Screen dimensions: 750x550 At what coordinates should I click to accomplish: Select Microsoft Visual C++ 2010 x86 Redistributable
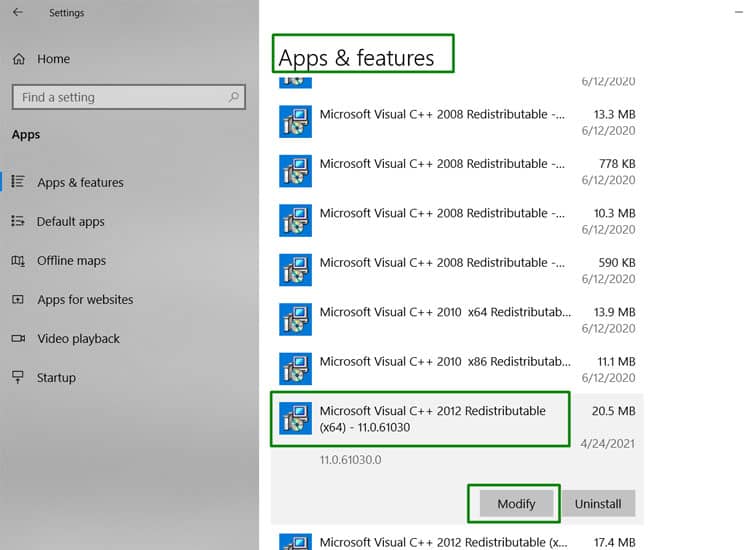coord(457,369)
